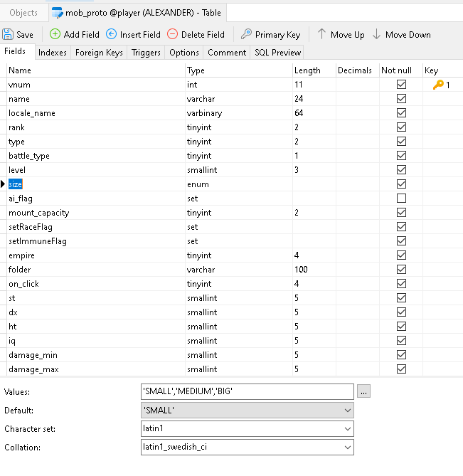463x476 pixels.
Task: Click the Delete Field button label
Action: (203, 35)
